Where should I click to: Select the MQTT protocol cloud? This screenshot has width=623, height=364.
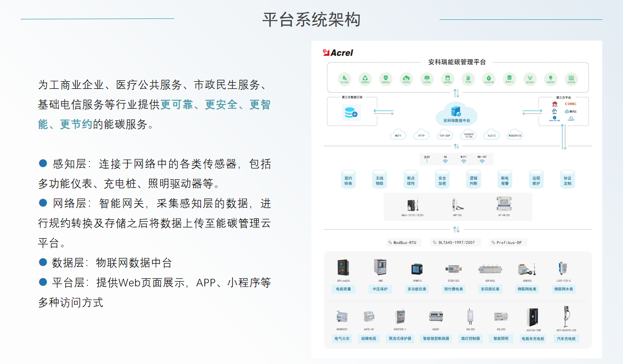pyautogui.click(x=398, y=135)
